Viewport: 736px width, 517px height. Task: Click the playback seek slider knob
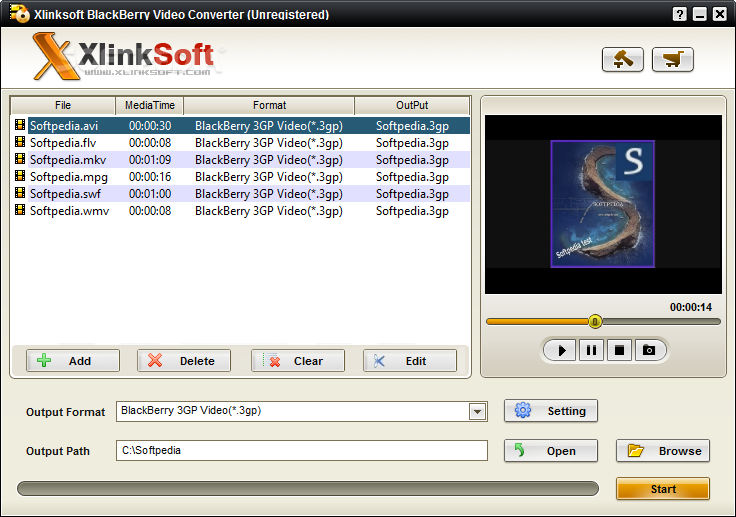[595, 322]
